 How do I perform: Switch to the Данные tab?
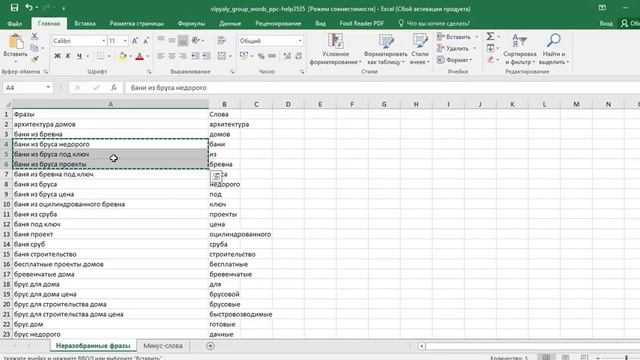click(x=230, y=23)
